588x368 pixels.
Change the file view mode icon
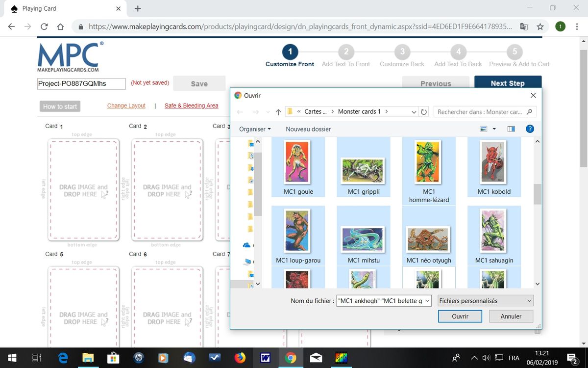point(484,129)
